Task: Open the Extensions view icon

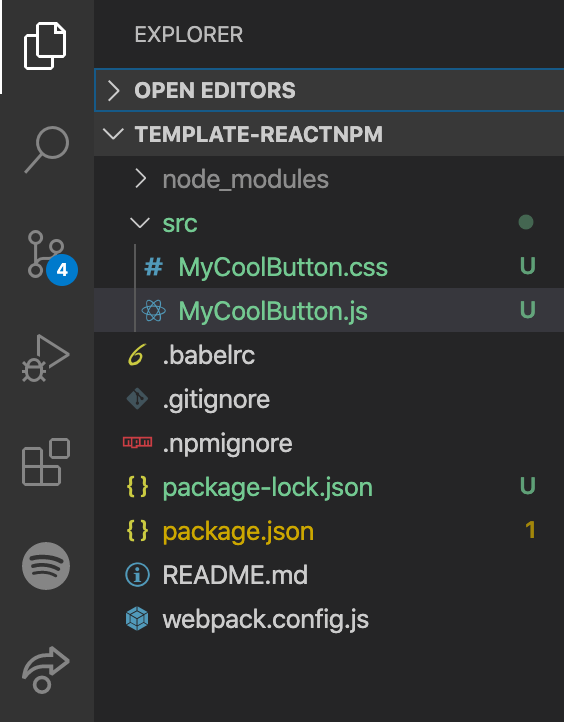Action: [x=46, y=462]
